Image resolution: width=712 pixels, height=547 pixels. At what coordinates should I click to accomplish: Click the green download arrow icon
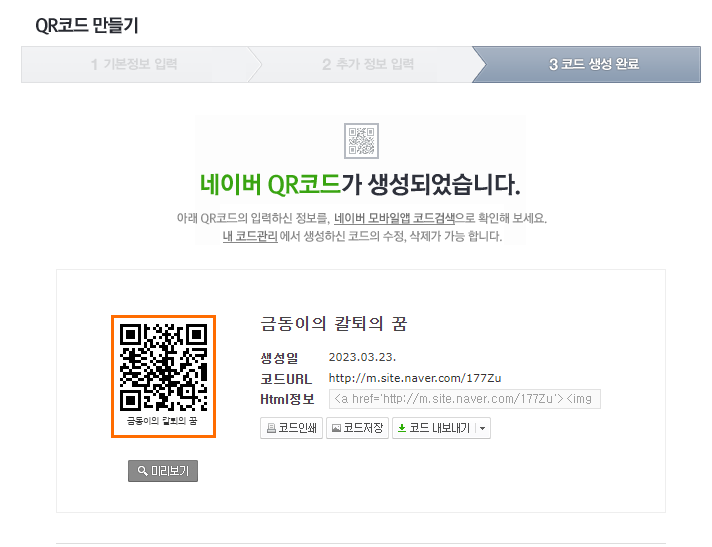(x=402, y=428)
